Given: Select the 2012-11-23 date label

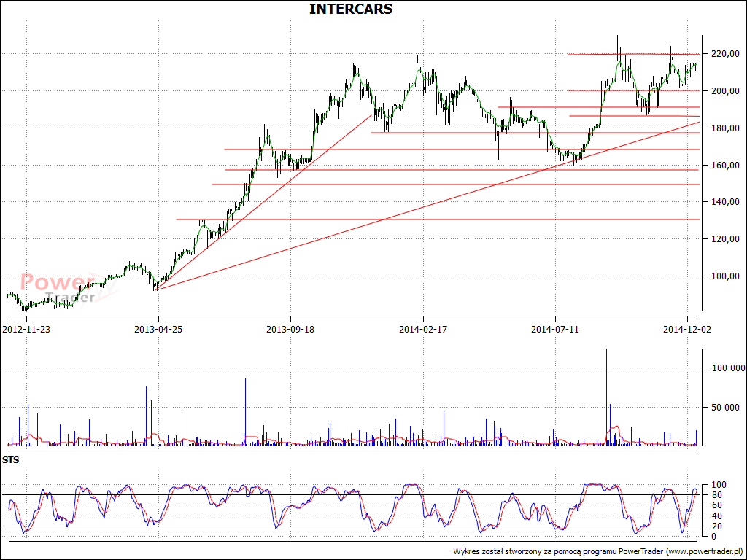Looking at the screenshot, I should (x=26, y=329).
